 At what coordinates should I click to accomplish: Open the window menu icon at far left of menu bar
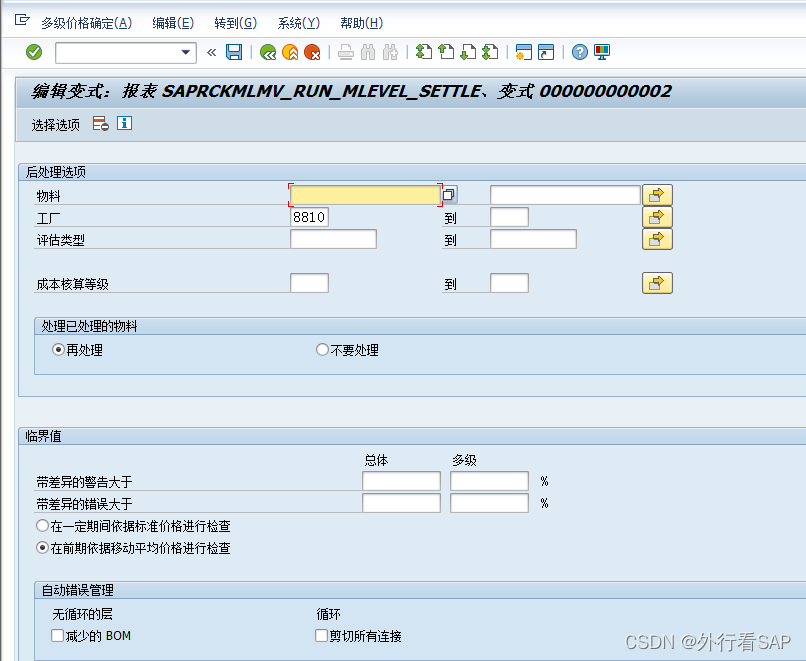[x=22, y=21]
